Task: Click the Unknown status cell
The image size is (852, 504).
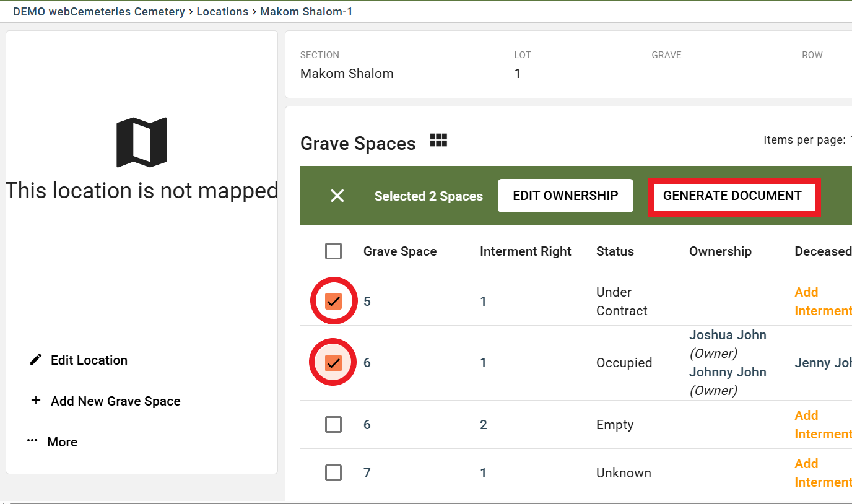Action: (624, 473)
